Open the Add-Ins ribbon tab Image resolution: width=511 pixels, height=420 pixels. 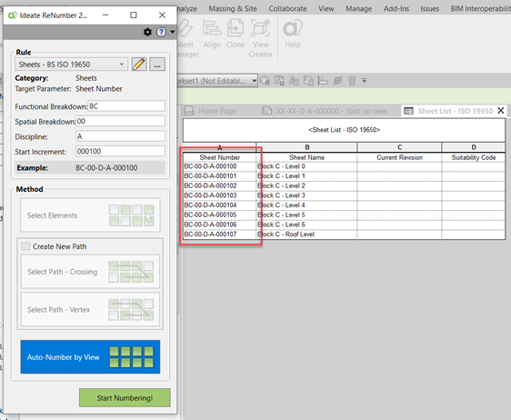(x=396, y=9)
